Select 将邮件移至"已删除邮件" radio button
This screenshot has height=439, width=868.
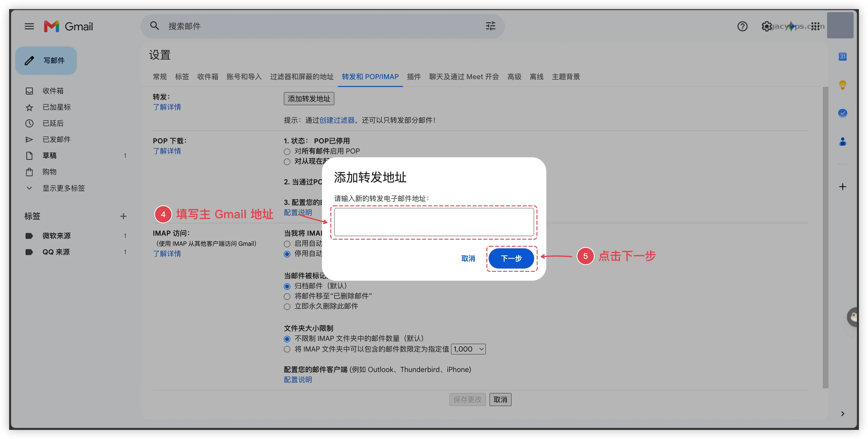287,296
